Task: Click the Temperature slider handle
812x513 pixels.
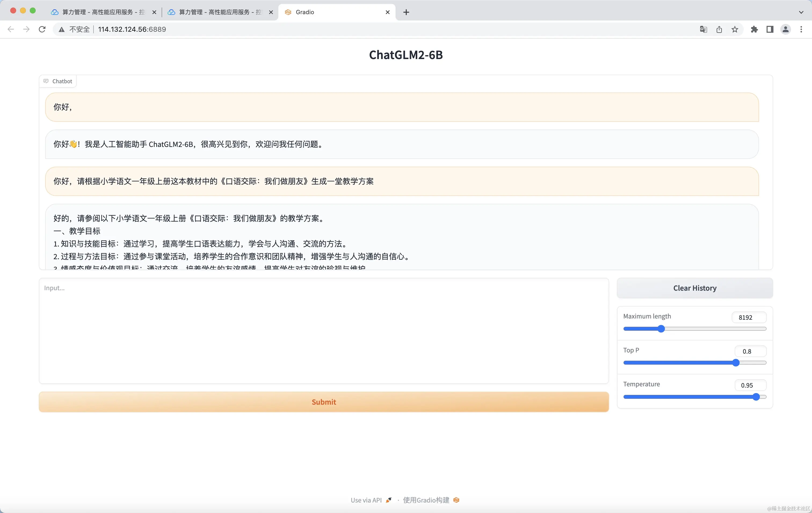Action: tap(756, 397)
